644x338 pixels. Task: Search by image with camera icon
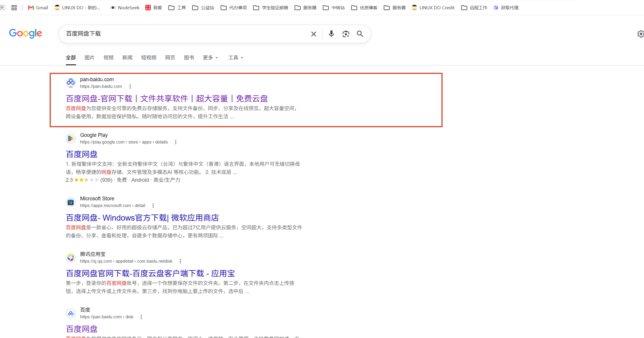[346, 34]
